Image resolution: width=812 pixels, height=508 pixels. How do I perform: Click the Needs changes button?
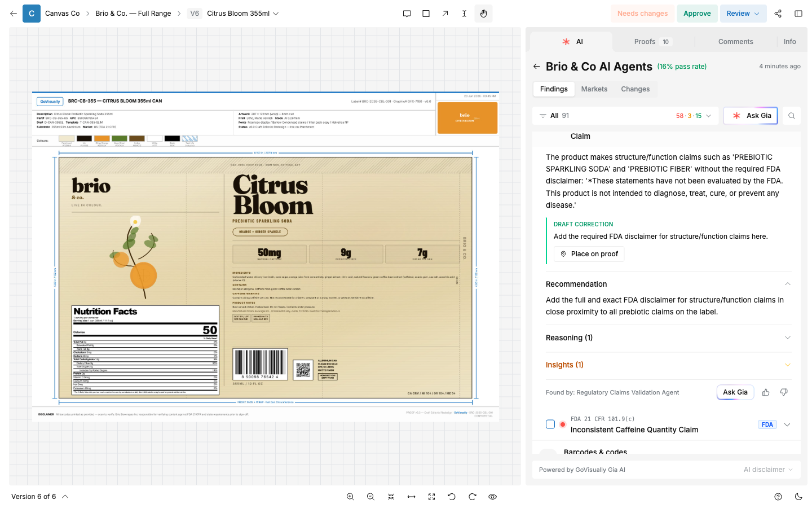click(642, 14)
